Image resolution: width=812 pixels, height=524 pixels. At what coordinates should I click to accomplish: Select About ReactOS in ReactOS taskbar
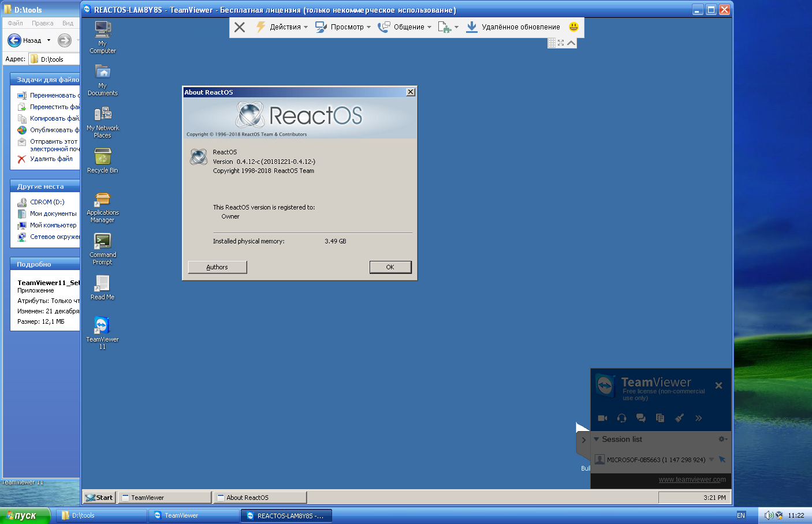click(260, 497)
